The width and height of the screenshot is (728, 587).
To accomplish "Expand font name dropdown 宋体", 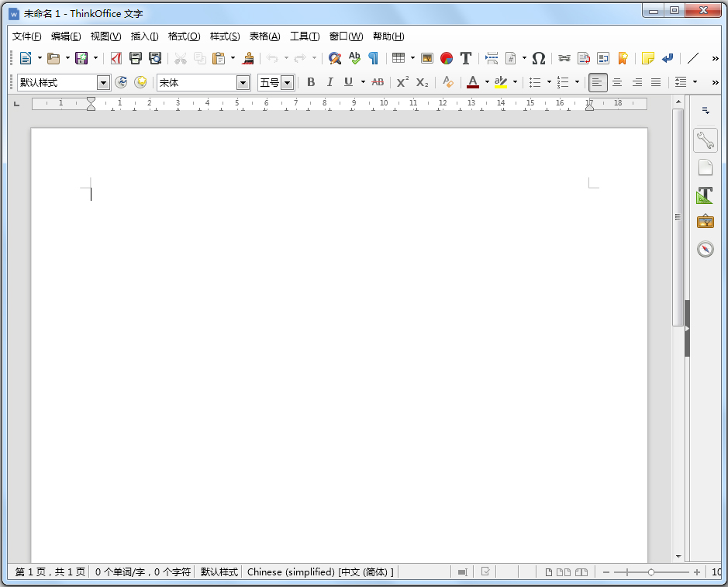I will [x=243, y=83].
